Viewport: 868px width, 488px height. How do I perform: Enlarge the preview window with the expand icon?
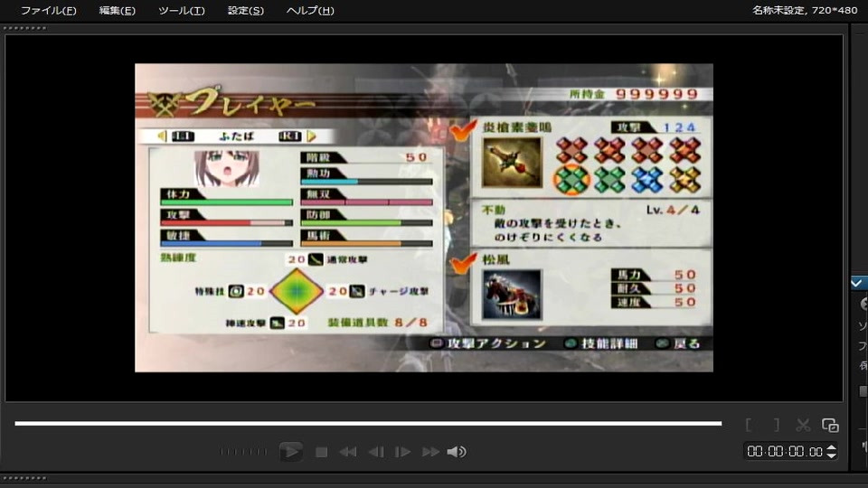830,425
